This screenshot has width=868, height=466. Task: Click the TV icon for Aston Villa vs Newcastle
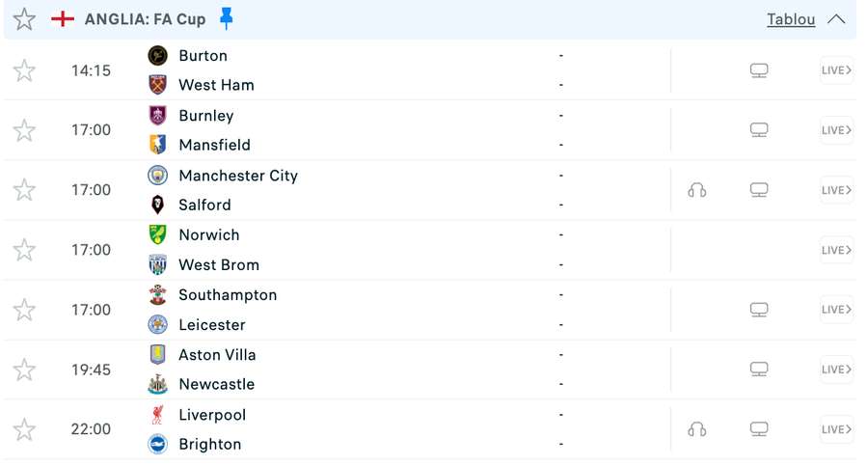pos(759,370)
